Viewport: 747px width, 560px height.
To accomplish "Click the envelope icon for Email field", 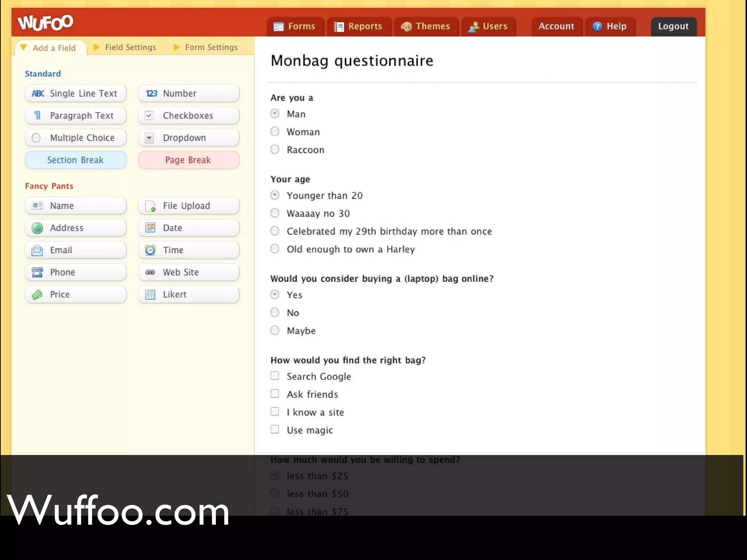I will tap(37, 250).
